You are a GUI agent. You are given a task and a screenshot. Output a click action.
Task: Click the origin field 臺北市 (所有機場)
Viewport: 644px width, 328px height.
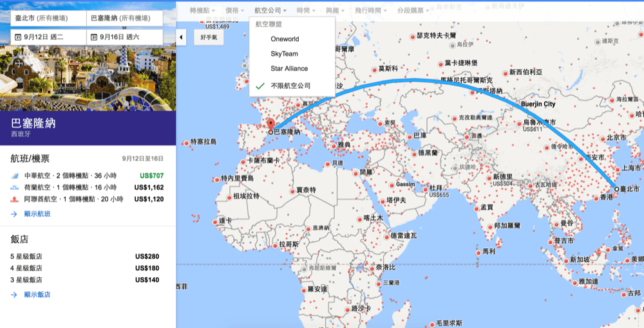[49, 19]
